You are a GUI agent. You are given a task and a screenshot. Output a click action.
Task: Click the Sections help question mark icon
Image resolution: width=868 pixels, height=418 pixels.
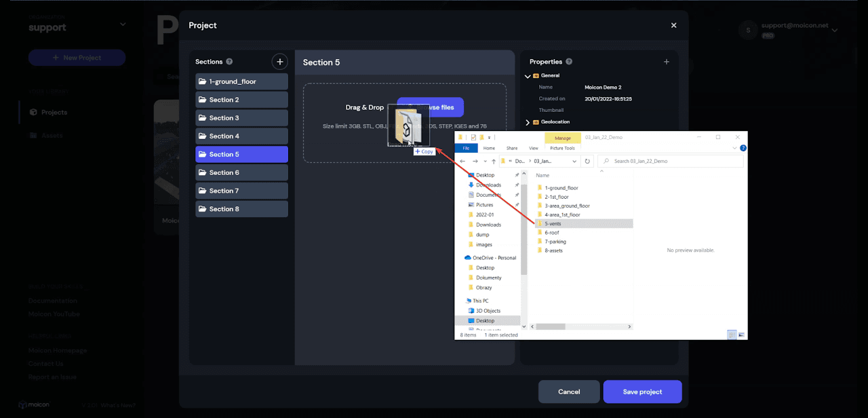(229, 62)
